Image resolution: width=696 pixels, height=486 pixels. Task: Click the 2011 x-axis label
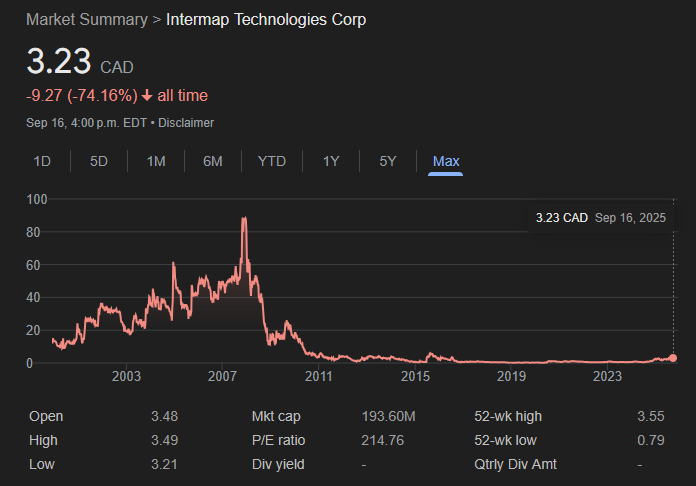pos(318,376)
